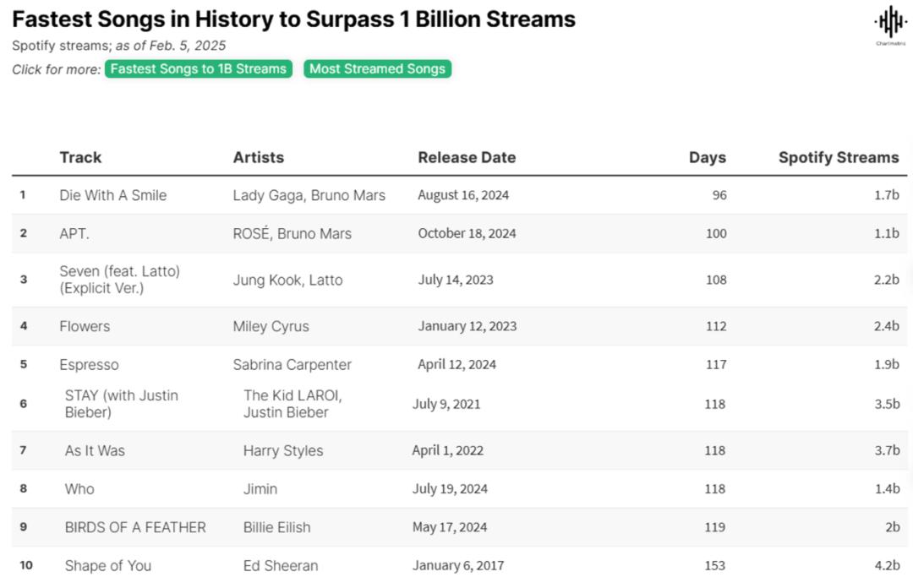Sort table by Days column header

click(707, 157)
